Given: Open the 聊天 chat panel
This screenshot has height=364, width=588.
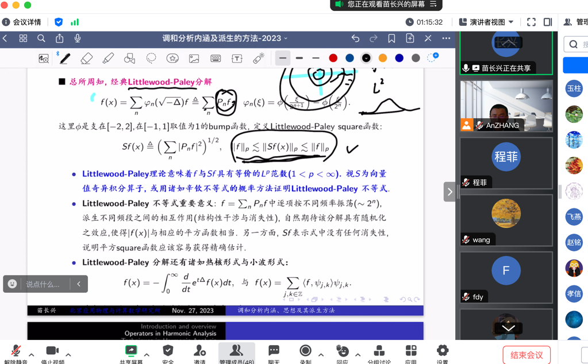Looking at the screenshot, I should 274,353.
